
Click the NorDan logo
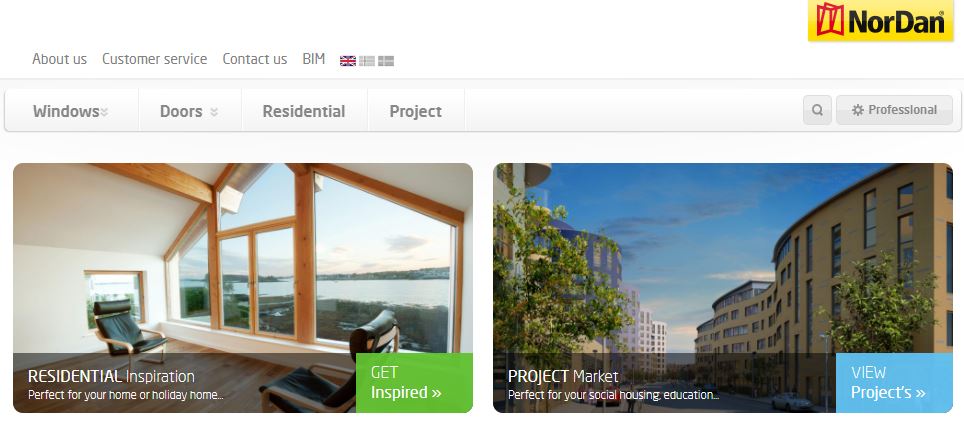880,20
